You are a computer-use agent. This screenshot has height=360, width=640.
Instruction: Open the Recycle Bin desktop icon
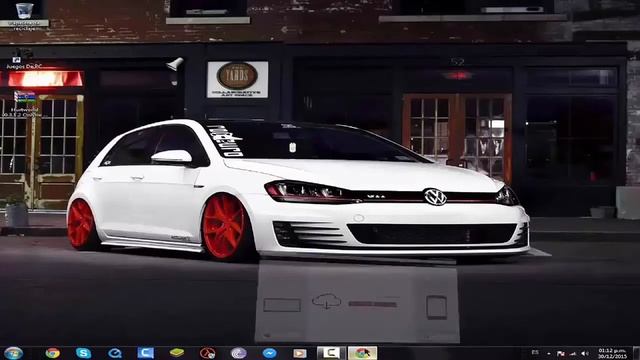click(24, 16)
